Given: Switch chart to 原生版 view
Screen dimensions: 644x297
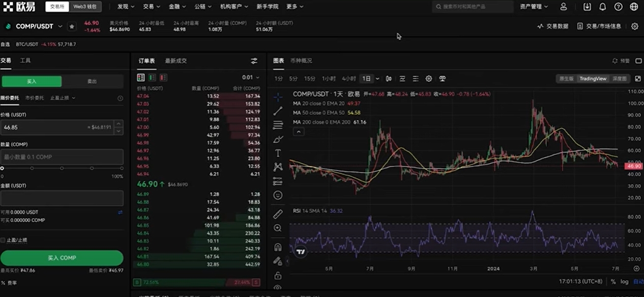Looking at the screenshot, I should 567,78.
